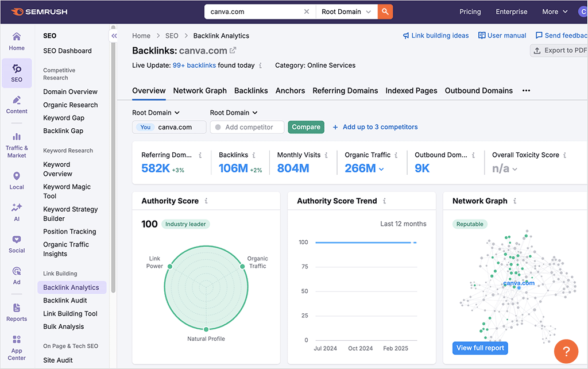Image resolution: width=588 pixels, height=369 pixels.
Task: Click info icon beside Backlinks metric
Action: click(x=254, y=155)
